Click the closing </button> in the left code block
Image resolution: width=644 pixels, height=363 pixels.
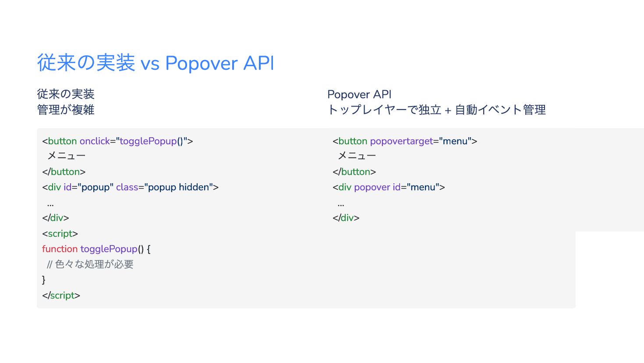click(64, 172)
